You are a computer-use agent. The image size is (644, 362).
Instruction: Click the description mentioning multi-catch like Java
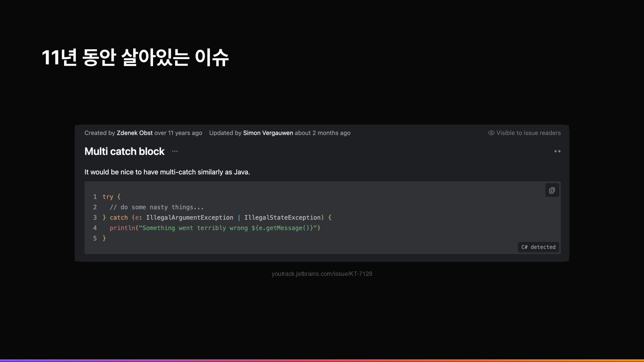click(167, 172)
